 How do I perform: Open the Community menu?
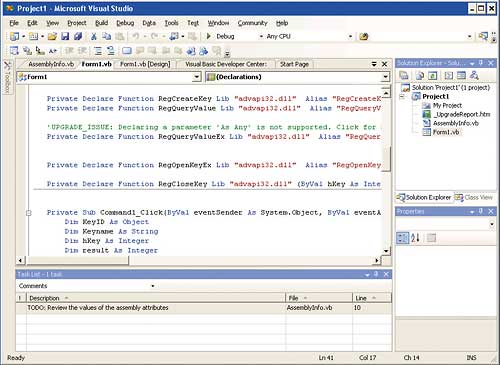[x=252, y=23]
